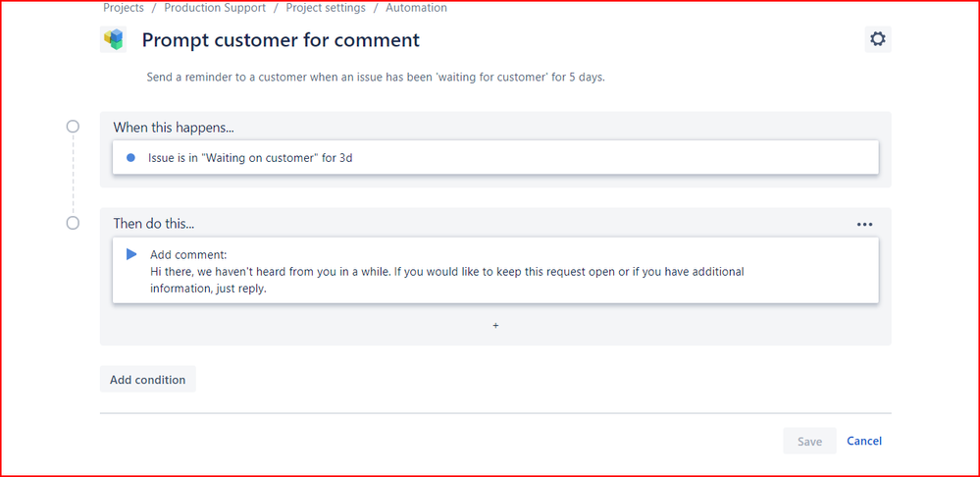Click the Add condition button
The width and height of the screenshot is (980, 477).
pyautogui.click(x=147, y=380)
